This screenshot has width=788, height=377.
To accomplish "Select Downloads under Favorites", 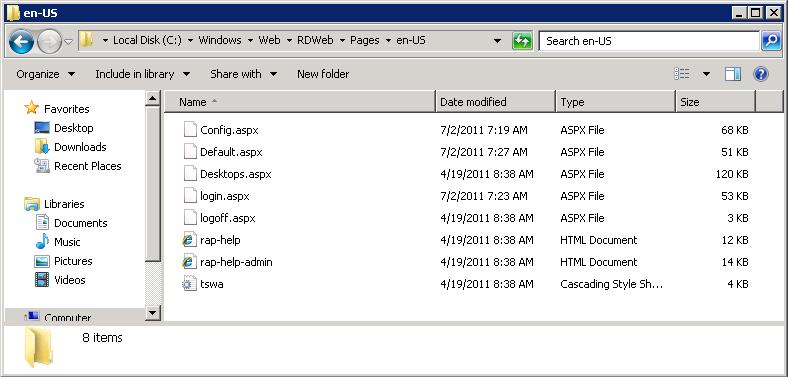I will [80, 147].
